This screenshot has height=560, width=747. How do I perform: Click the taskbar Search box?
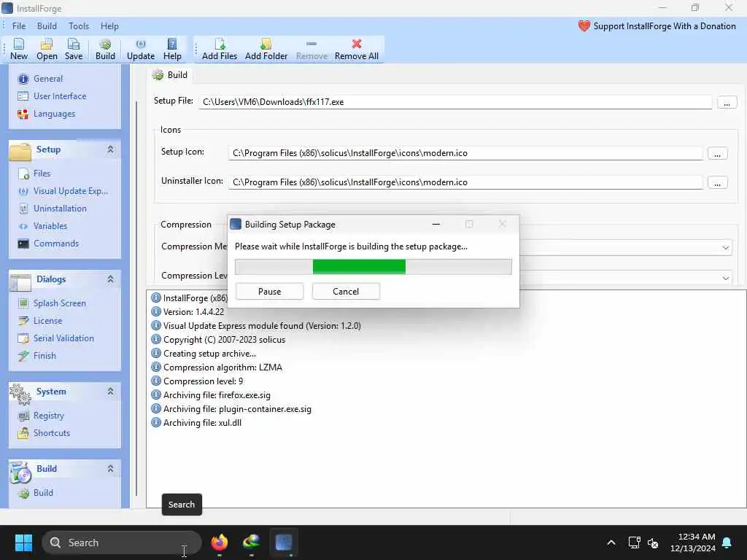point(122,542)
